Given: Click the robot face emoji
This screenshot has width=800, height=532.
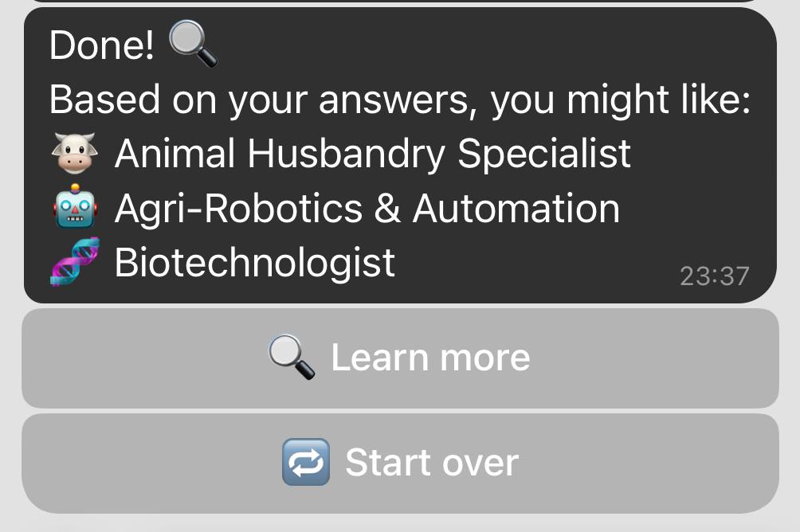Looking at the screenshot, I should pyautogui.click(x=75, y=208).
